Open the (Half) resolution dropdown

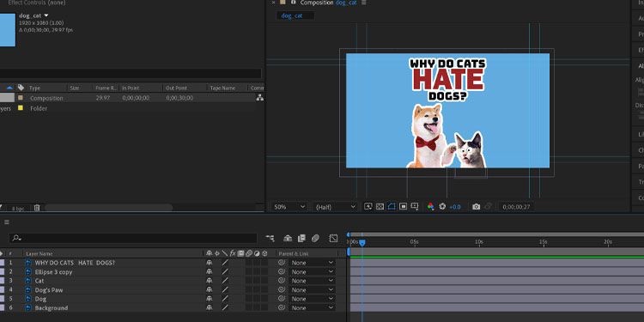(x=335, y=207)
